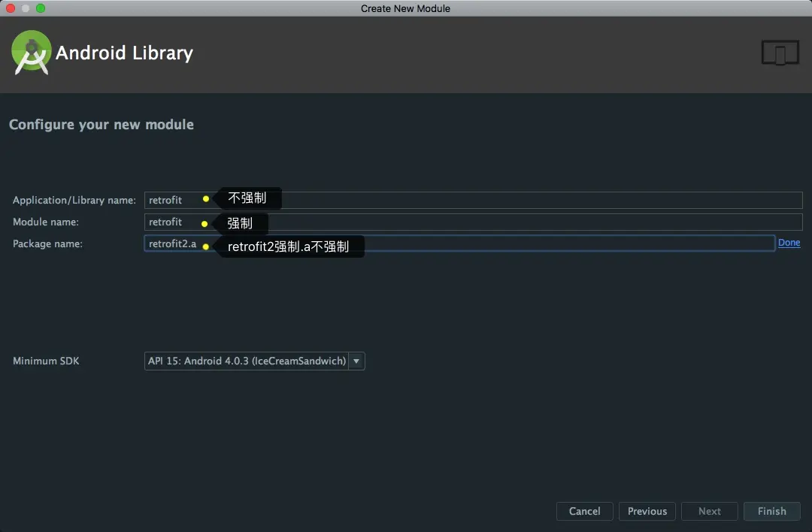Focus the Application/Library name field
Image resolution: width=812 pixels, height=532 pixels.
[x=474, y=201]
